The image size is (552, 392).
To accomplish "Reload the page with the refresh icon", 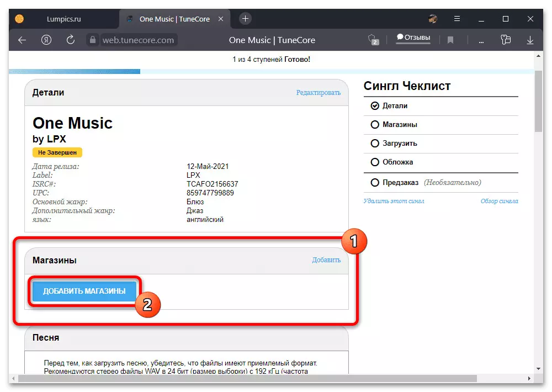I will coord(71,40).
